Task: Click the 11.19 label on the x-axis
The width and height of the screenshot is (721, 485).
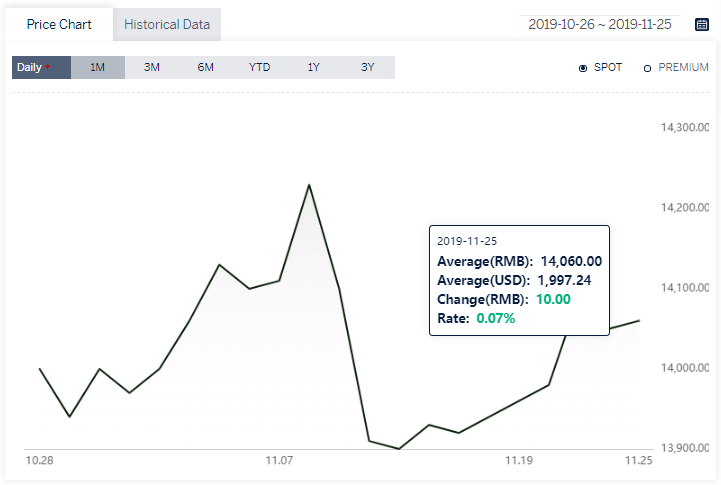Action: tap(519, 460)
